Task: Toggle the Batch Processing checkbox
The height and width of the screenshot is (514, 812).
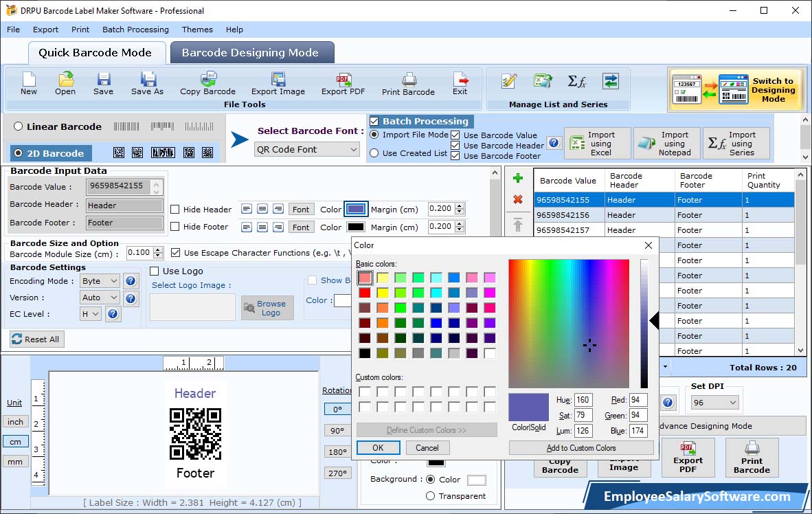Action: [x=374, y=121]
